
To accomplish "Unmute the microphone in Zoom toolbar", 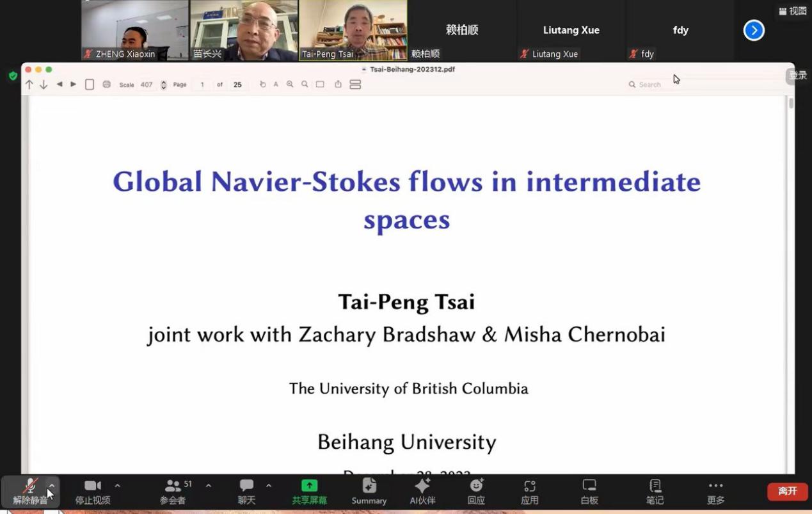I will tap(29, 491).
